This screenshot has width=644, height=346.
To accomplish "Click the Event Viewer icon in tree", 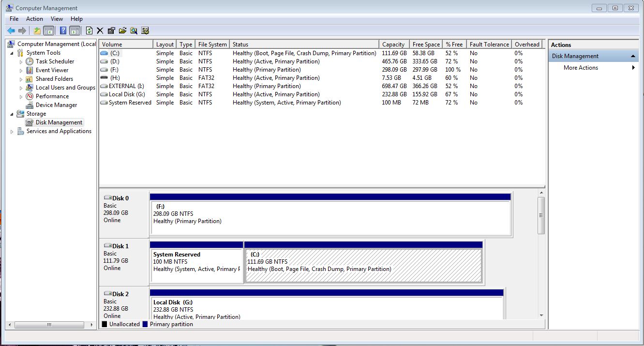I will point(30,70).
